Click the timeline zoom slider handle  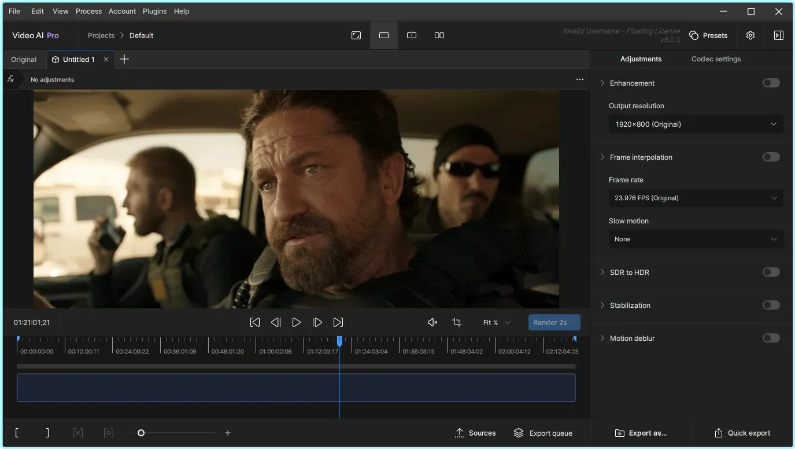tap(141, 433)
